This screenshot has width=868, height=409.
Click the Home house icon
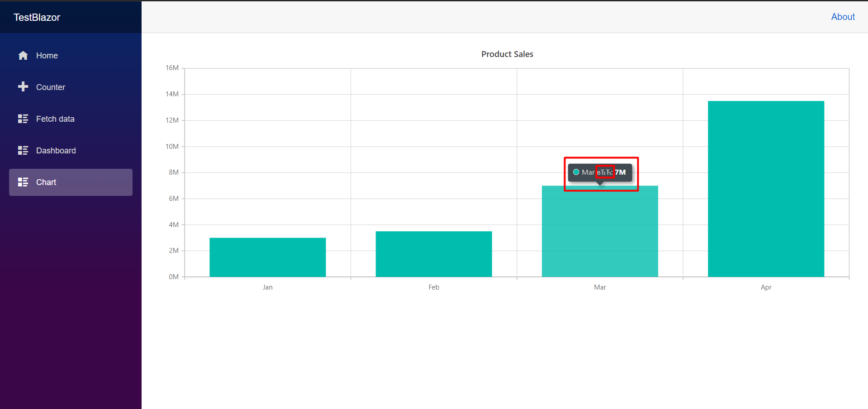(x=23, y=56)
